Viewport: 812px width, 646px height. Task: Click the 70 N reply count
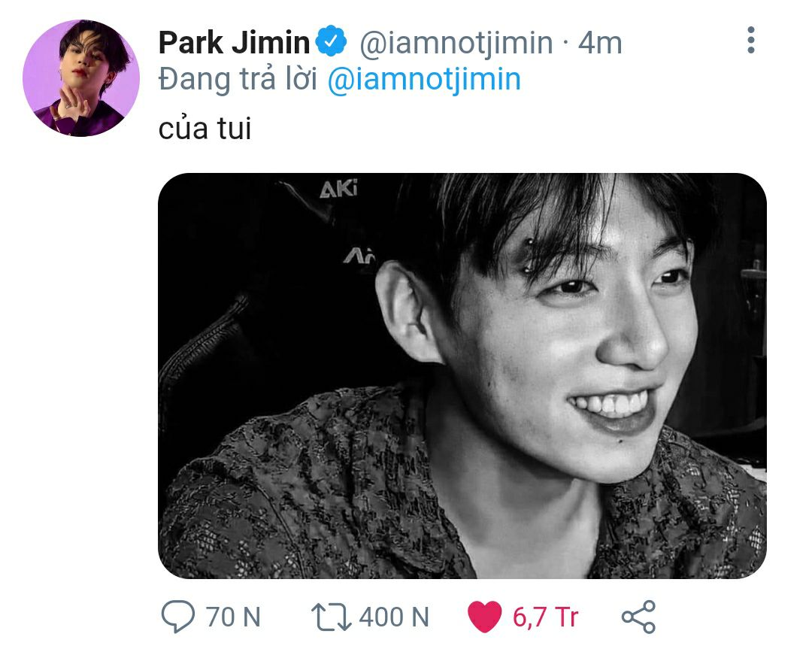coord(233,617)
